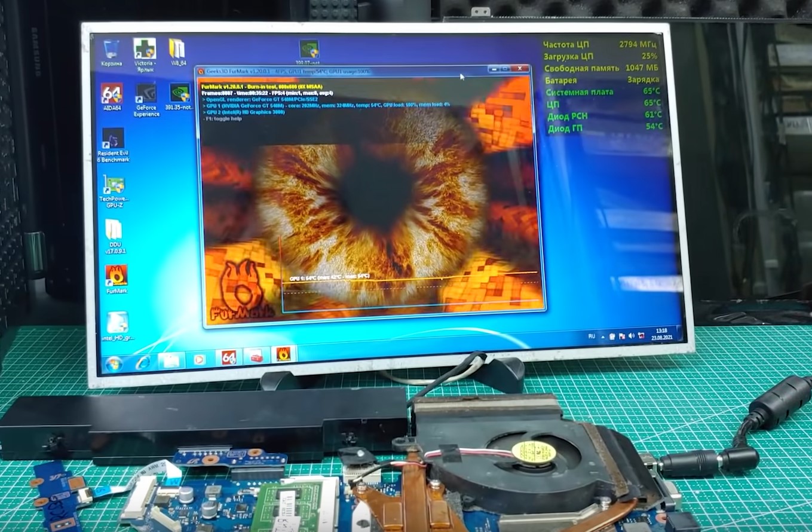The height and width of the screenshot is (532, 812).
Task: Open the DDU v17.0.9.1 folder
Action: (x=114, y=237)
